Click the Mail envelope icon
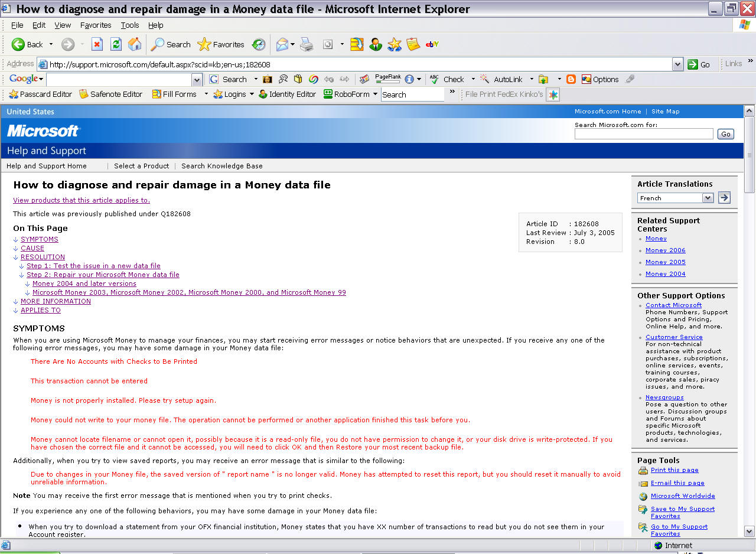 [282, 44]
